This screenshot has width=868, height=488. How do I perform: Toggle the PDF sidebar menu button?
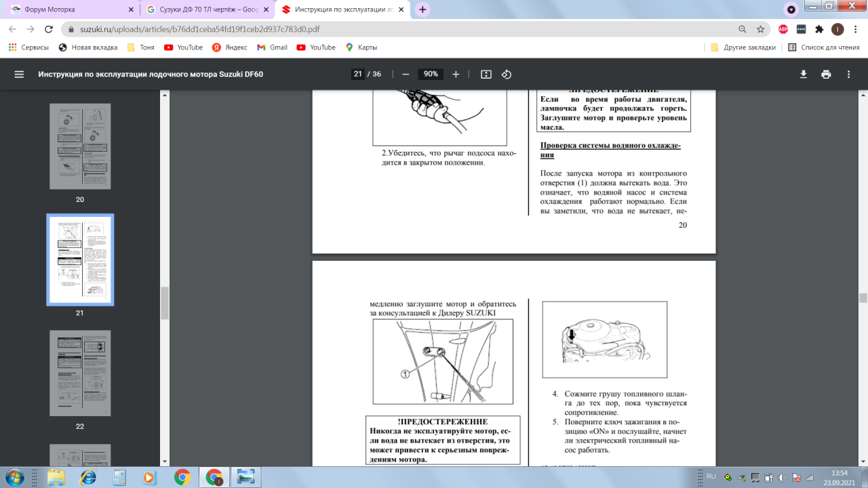point(19,75)
